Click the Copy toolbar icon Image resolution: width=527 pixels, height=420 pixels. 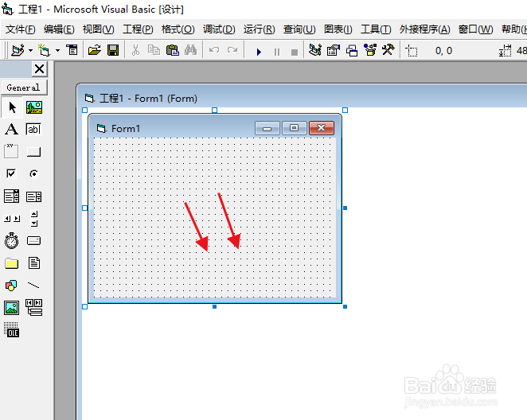(x=154, y=51)
